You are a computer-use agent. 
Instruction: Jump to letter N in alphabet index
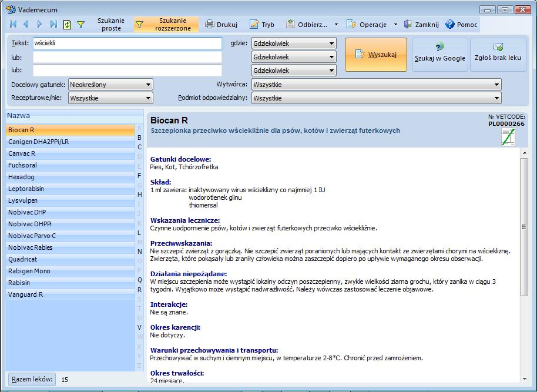tap(139, 252)
